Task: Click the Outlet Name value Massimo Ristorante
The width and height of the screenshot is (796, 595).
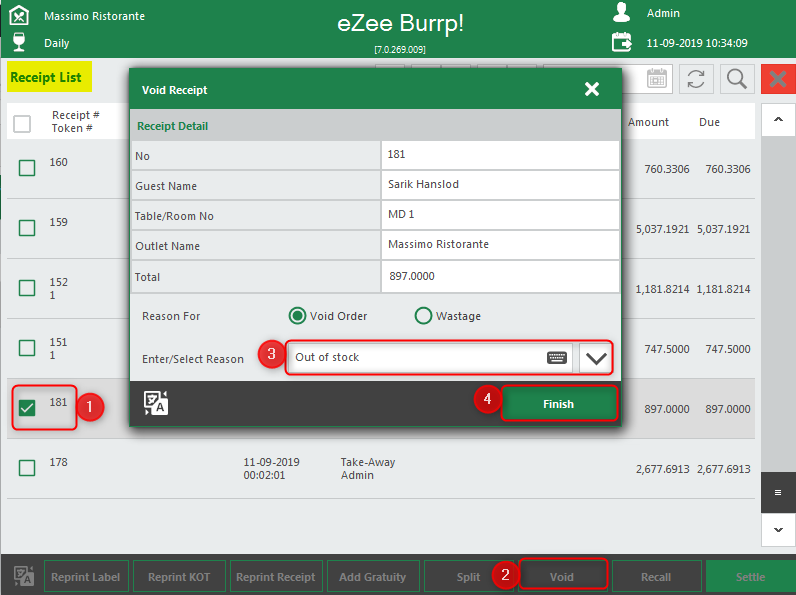Action: 500,245
